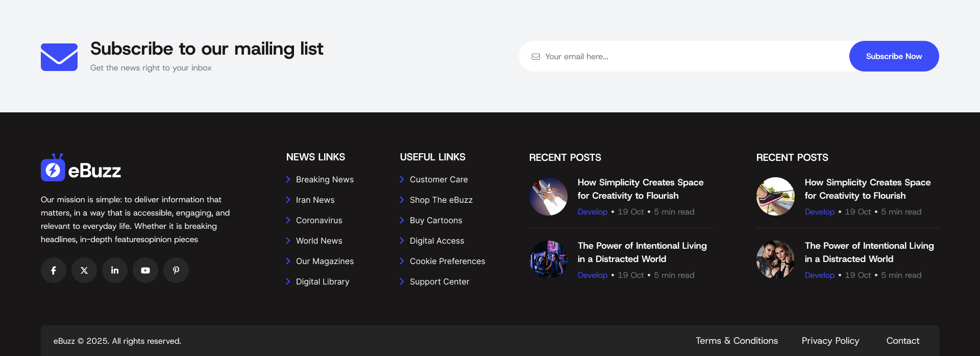Go to Digital Library link

(322, 281)
